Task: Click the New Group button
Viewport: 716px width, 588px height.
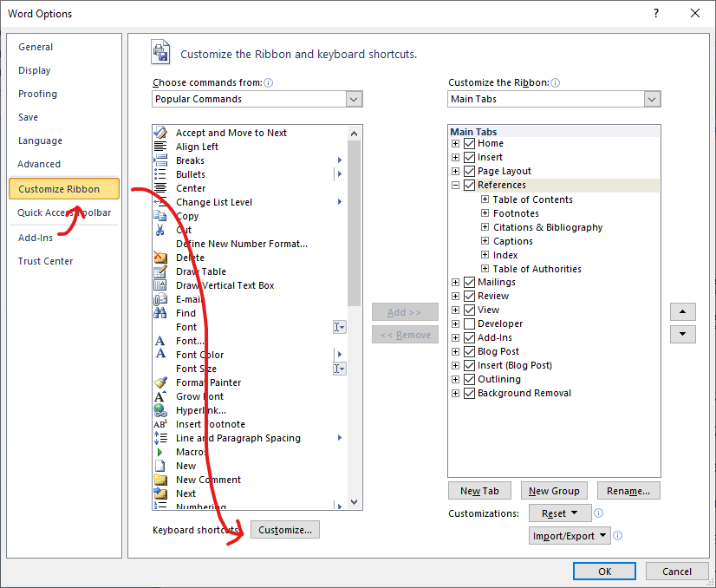Action: (x=554, y=491)
